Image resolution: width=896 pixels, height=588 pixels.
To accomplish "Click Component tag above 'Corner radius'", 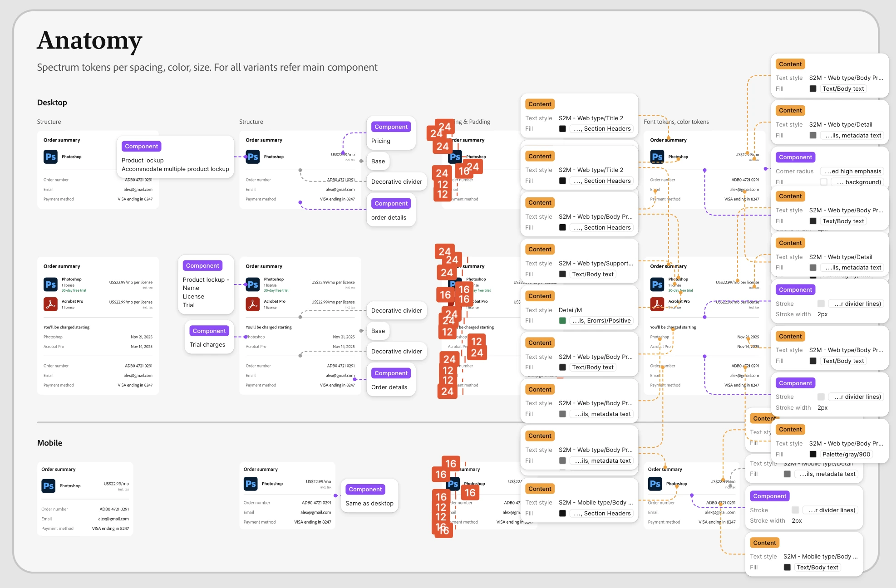I will [795, 157].
